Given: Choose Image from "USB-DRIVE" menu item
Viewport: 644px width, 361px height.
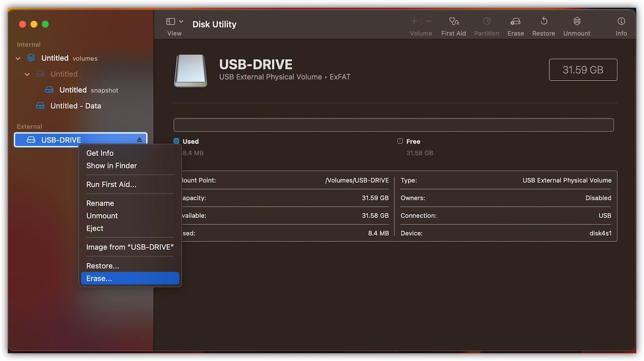Looking at the screenshot, I should tap(130, 247).
